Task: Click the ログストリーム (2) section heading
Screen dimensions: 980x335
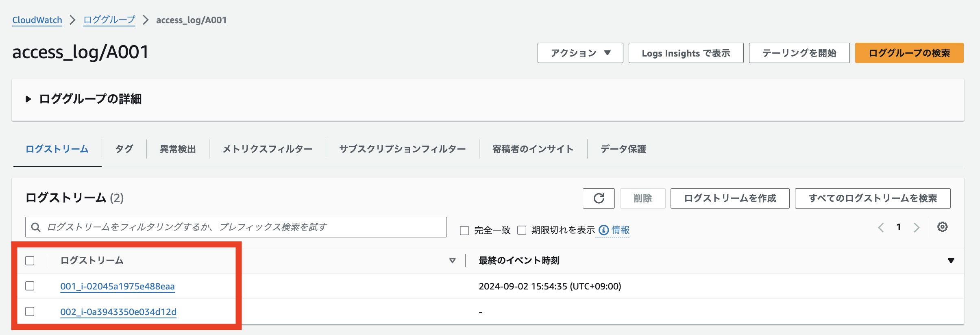Action: tap(74, 198)
